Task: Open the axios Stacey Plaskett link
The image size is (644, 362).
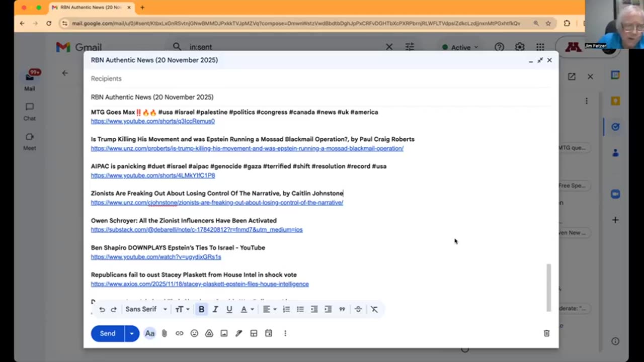Action: [x=200, y=284]
